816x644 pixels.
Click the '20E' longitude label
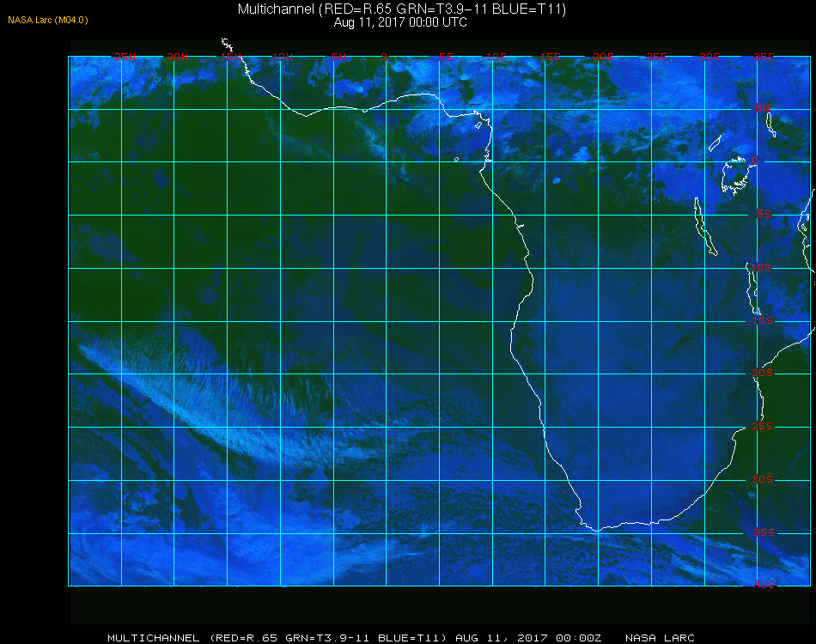click(x=603, y=57)
